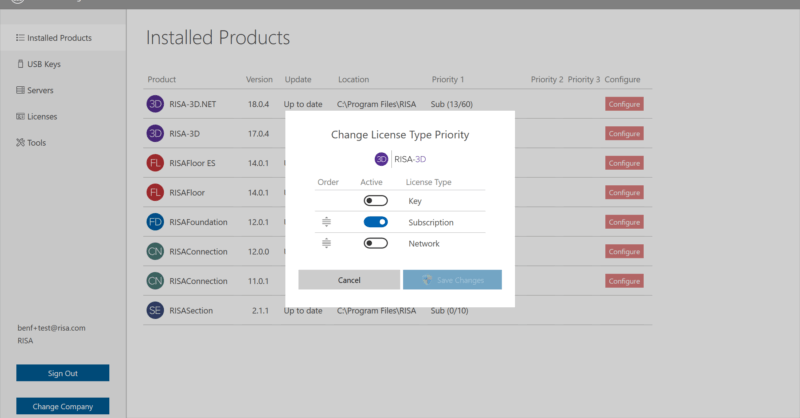800x418 pixels.
Task: Click the Change Company button
Action: pyautogui.click(x=62, y=406)
